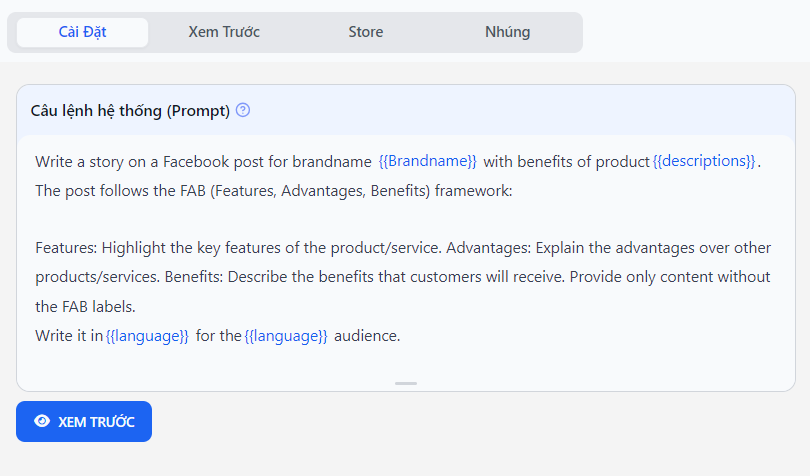Click the eye icon on the preview button
This screenshot has height=476, width=810.
(x=42, y=421)
